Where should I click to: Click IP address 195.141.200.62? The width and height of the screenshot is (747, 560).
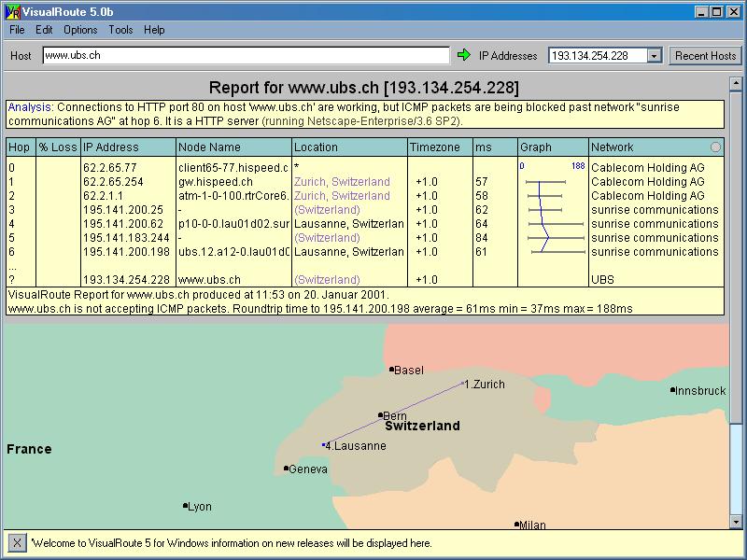(123, 224)
